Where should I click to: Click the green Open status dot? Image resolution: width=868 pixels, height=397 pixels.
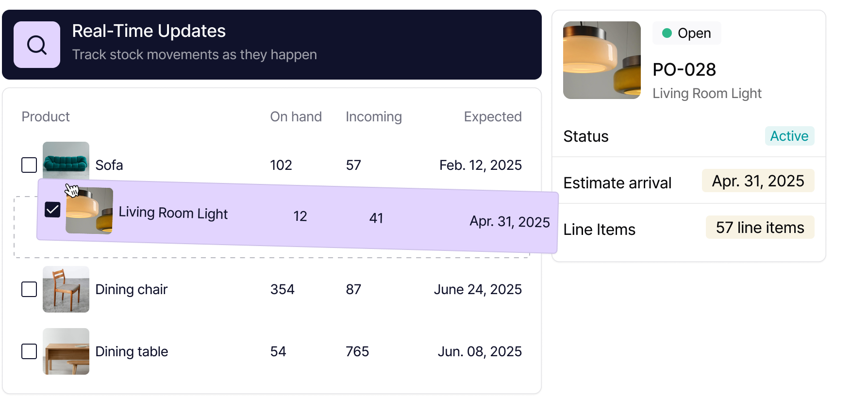(667, 33)
